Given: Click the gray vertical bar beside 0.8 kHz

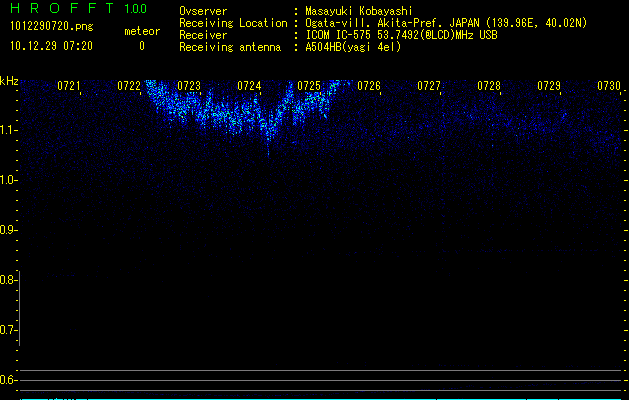Looking at the screenshot, I should (x=19, y=308).
